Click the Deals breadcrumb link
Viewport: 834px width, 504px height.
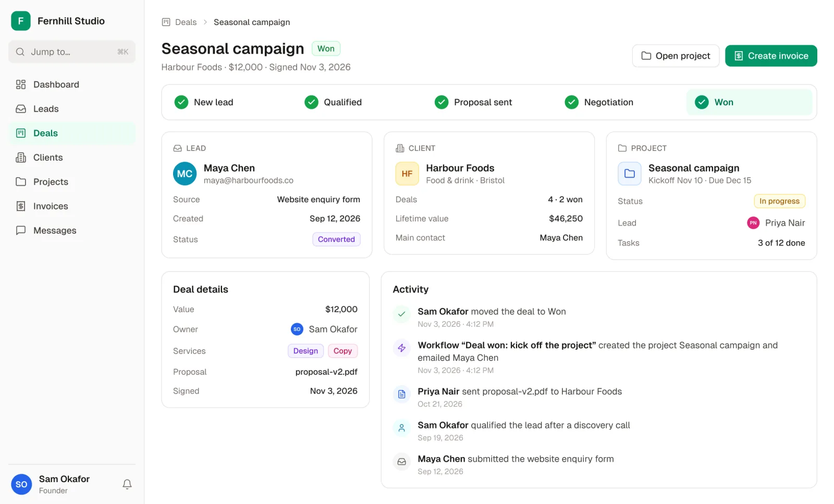point(186,22)
